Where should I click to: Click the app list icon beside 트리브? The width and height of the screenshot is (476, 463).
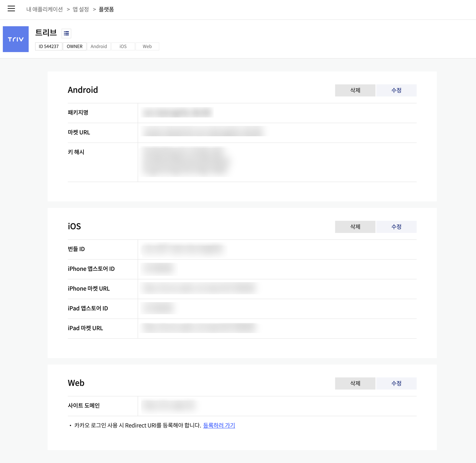coord(66,33)
